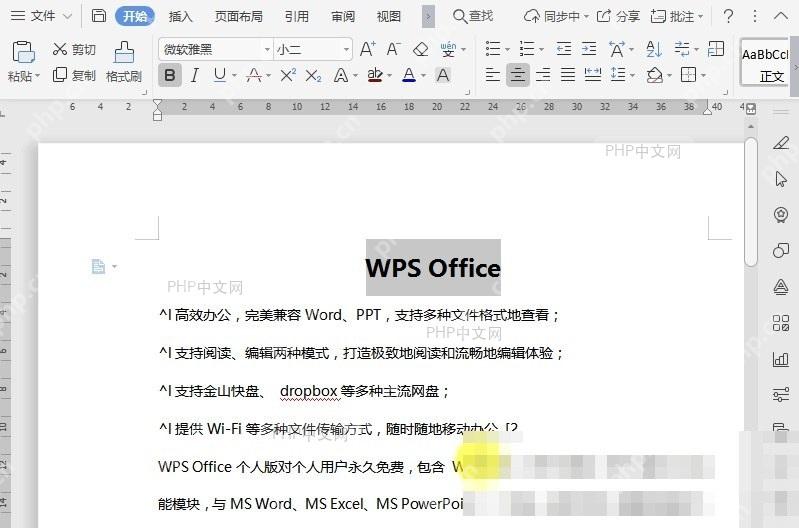Click the clear formatting eraser icon

click(420, 49)
